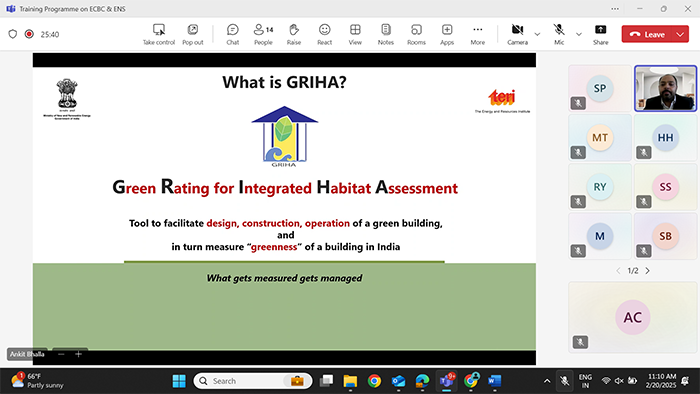Open the React emoji options
Screen dimensions: 700x394
pyautogui.click(x=325, y=34)
